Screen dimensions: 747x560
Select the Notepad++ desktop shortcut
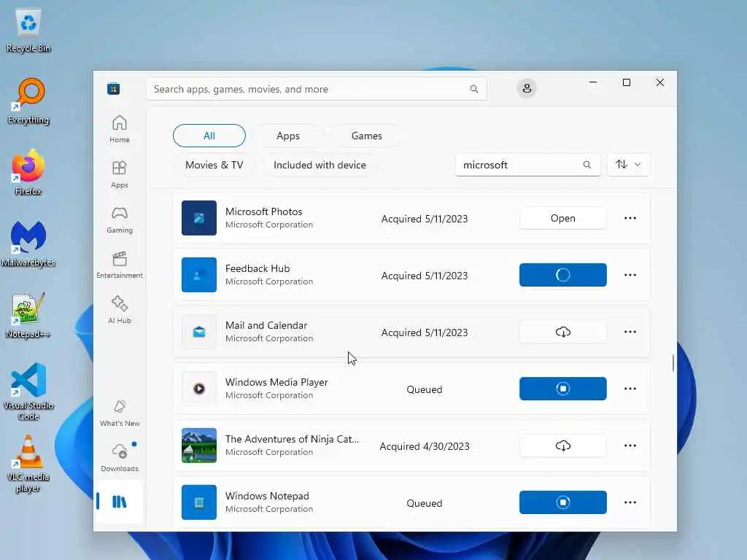pos(28,315)
